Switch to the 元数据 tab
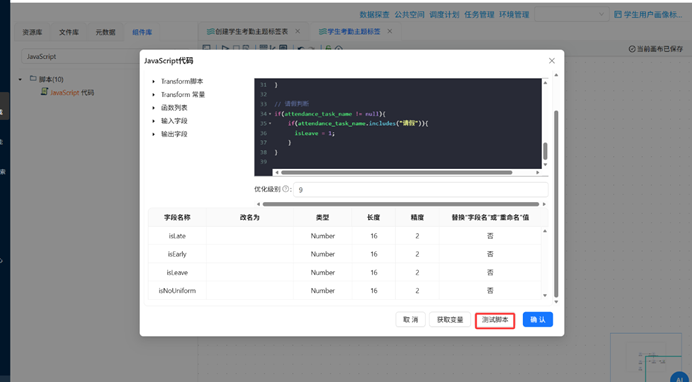Viewport: 692px width, 382px height. tap(105, 32)
